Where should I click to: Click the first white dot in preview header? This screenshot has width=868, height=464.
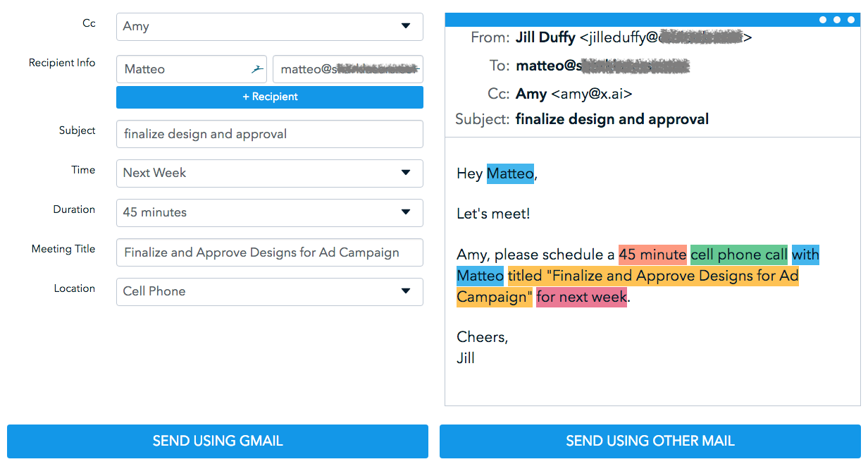pyautogui.click(x=823, y=20)
